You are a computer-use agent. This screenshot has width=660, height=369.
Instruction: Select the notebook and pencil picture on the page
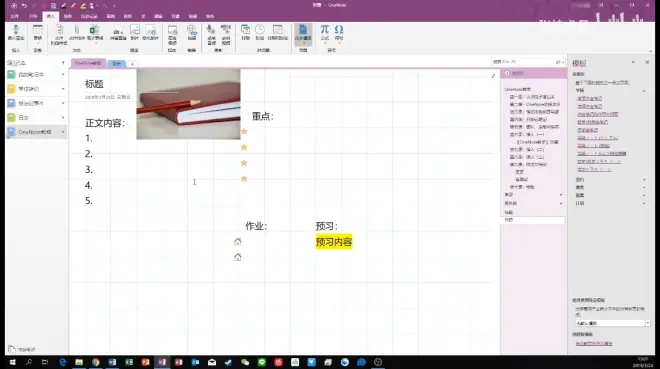pyautogui.click(x=188, y=104)
